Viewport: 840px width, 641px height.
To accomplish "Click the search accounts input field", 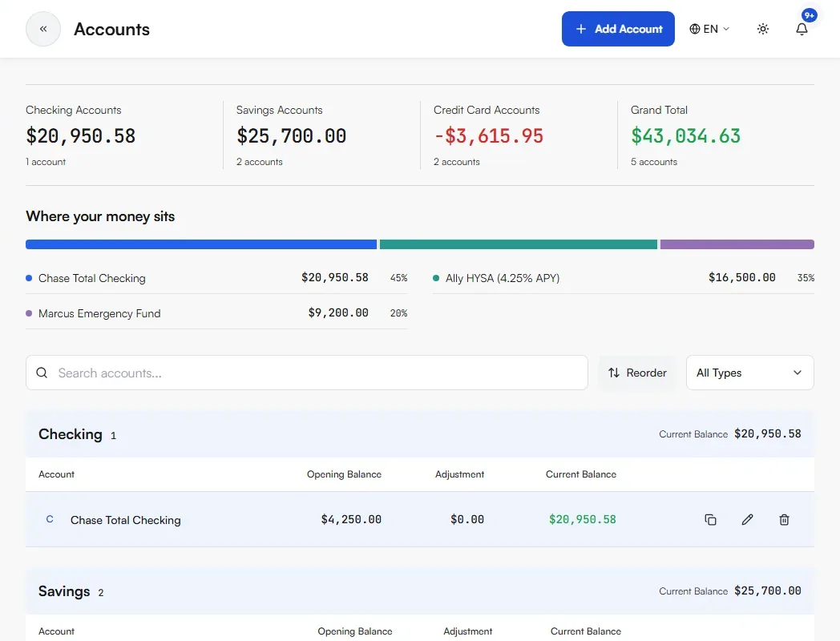I will 306,373.
